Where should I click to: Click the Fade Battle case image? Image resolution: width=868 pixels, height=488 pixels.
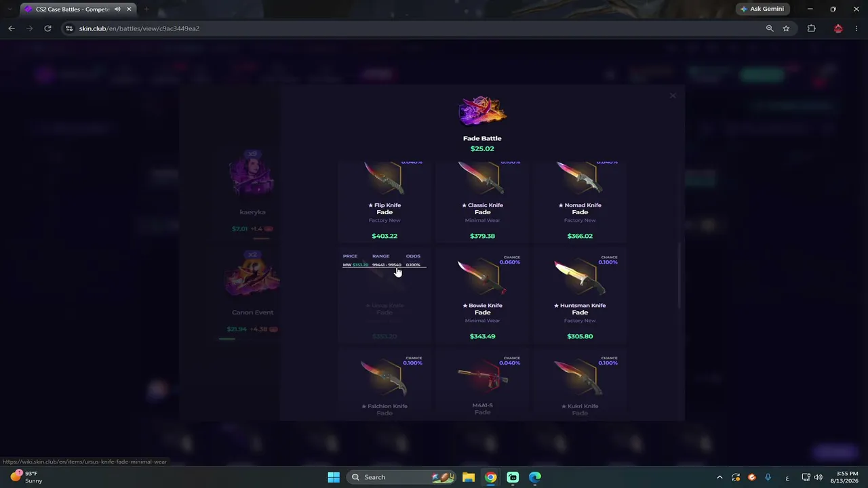482,111
